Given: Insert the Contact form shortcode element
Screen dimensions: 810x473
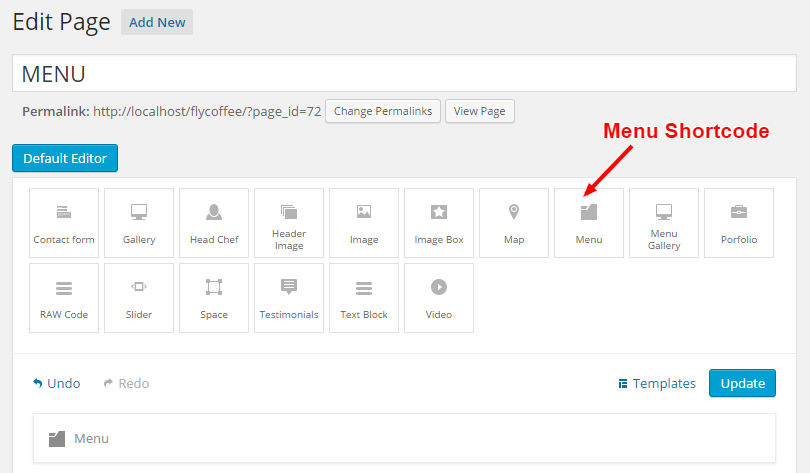Looking at the screenshot, I should pyautogui.click(x=64, y=223).
